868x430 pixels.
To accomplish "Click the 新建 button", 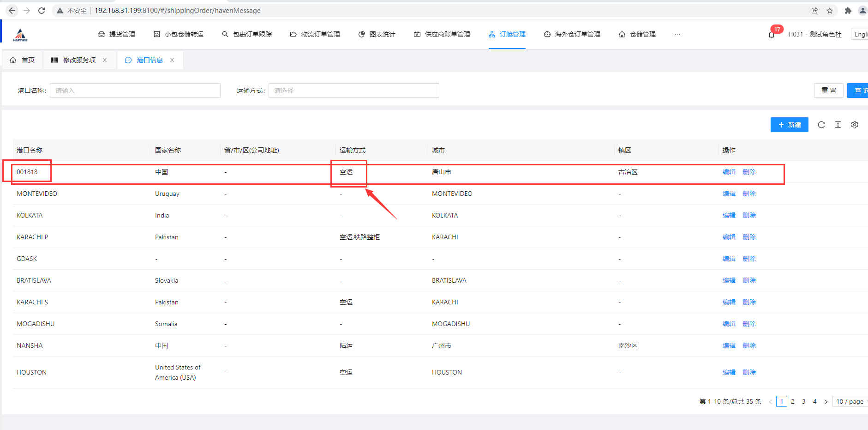I will coord(789,125).
